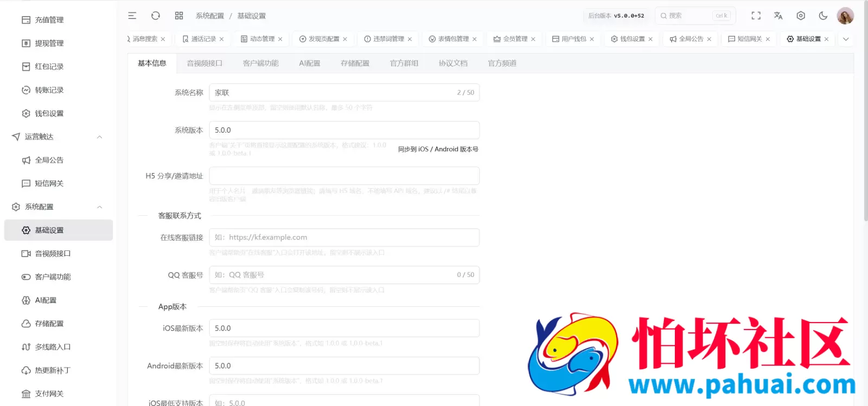The width and height of the screenshot is (868, 406).
Task: Switch to 客户端功能 settings tab
Action: click(260, 63)
